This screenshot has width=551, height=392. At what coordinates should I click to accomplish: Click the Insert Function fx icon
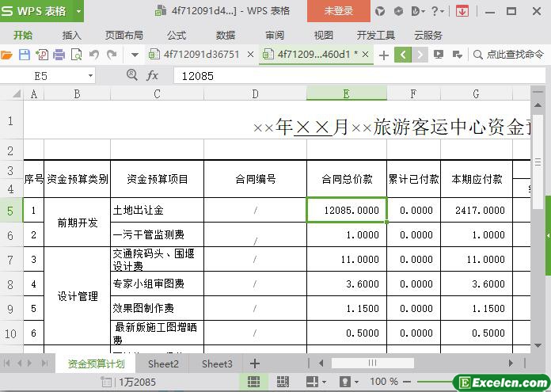pyautogui.click(x=153, y=75)
